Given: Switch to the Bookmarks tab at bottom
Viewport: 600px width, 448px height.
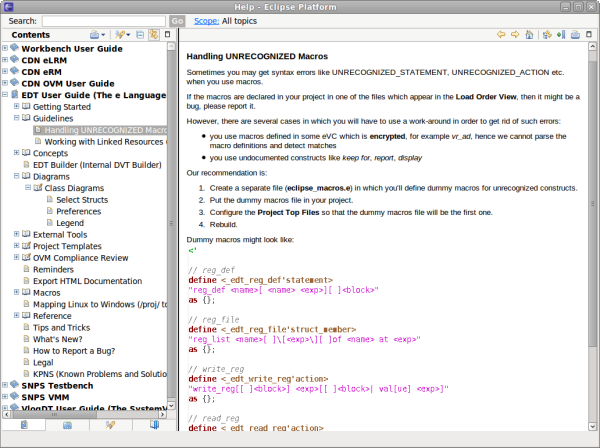Looking at the screenshot, I should (x=154, y=425).
